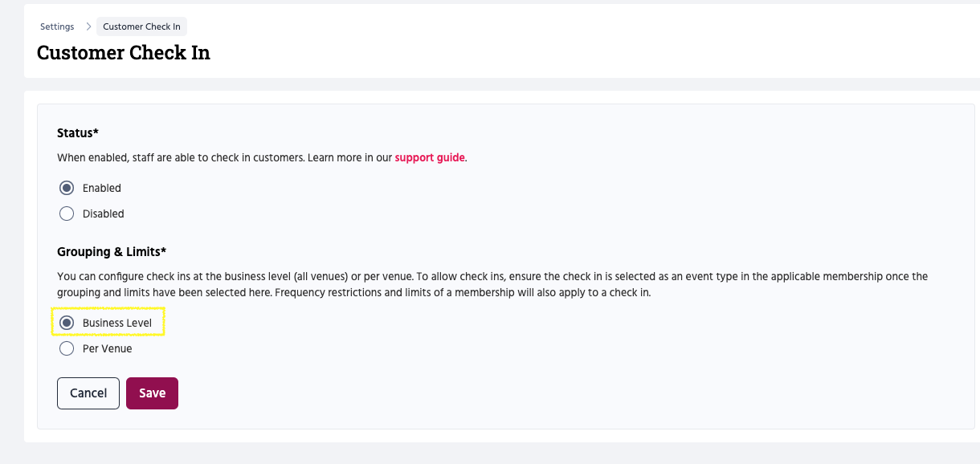Choose the Business Level radio circle
The height and width of the screenshot is (464, 980).
(x=67, y=323)
